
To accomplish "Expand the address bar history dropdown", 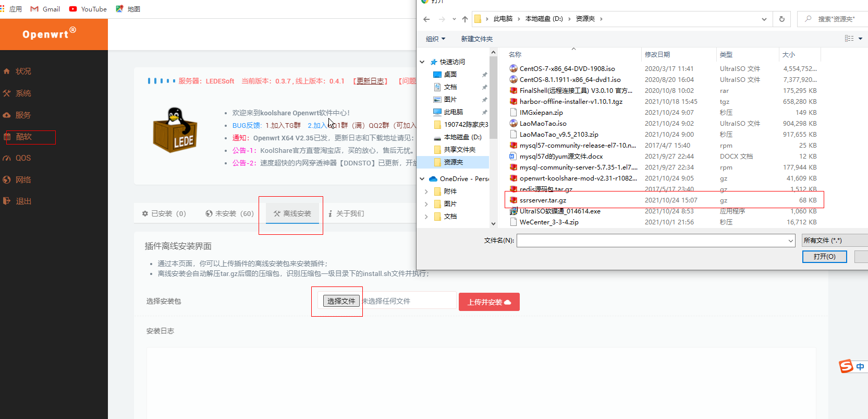I will (764, 19).
